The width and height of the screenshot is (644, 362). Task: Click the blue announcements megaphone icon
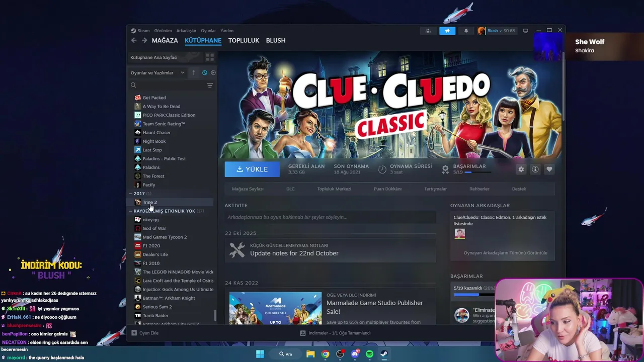point(447,31)
